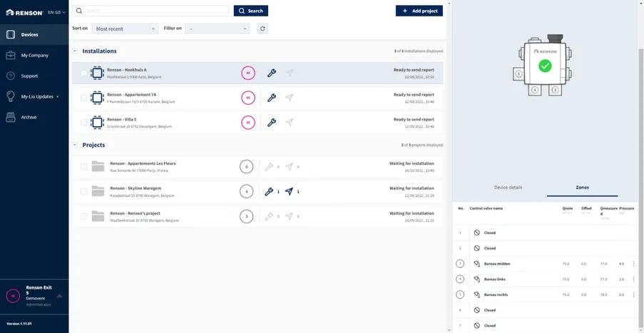Open the Sort on Most recent dropdown
644x333 pixels.
click(x=126, y=29)
